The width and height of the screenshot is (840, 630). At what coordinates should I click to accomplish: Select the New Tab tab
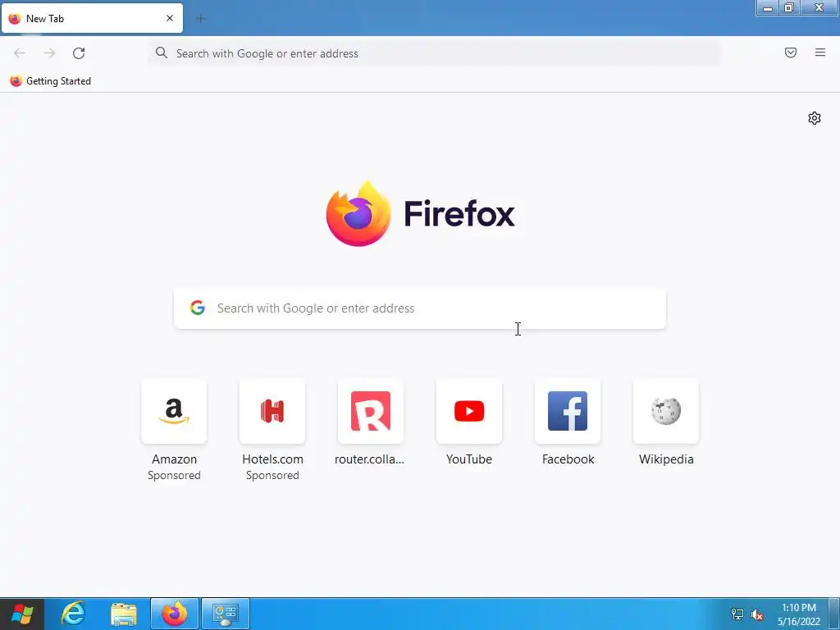coord(92,18)
